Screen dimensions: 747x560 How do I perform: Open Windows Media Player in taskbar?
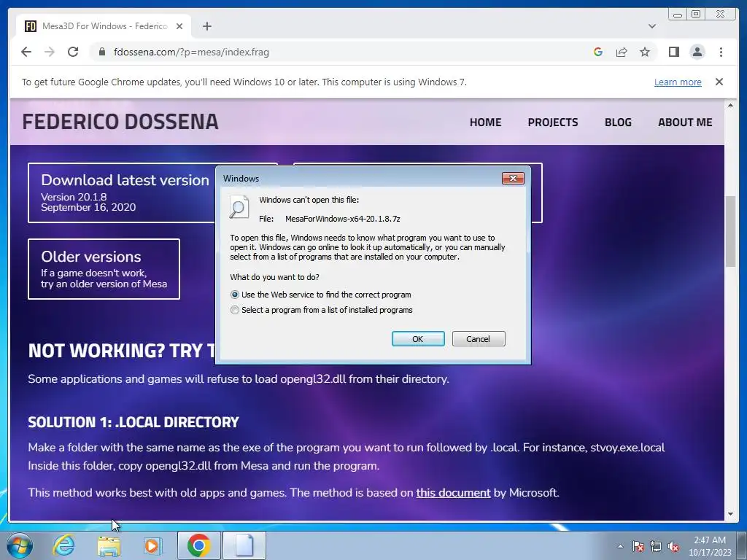click(x=153, y=545)
